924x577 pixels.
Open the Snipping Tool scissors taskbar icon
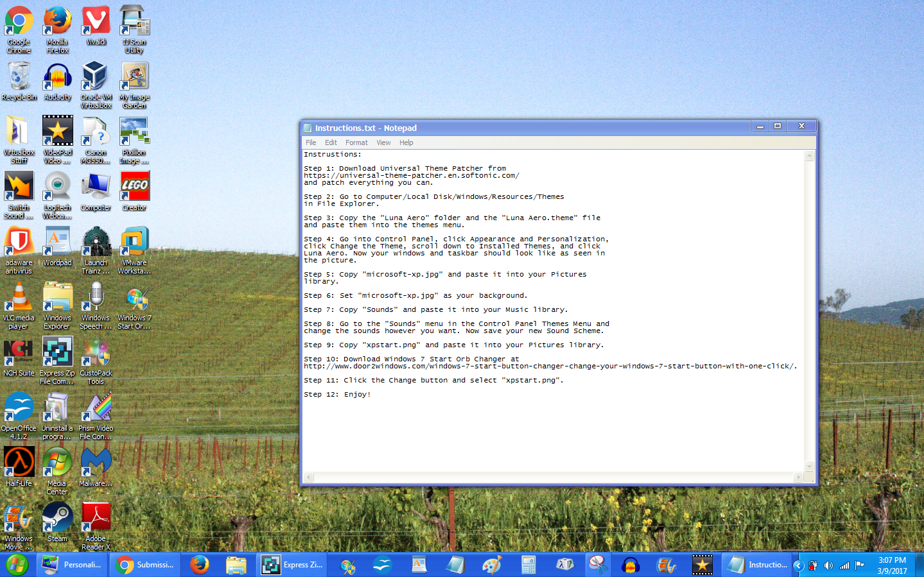pos(598,565)
